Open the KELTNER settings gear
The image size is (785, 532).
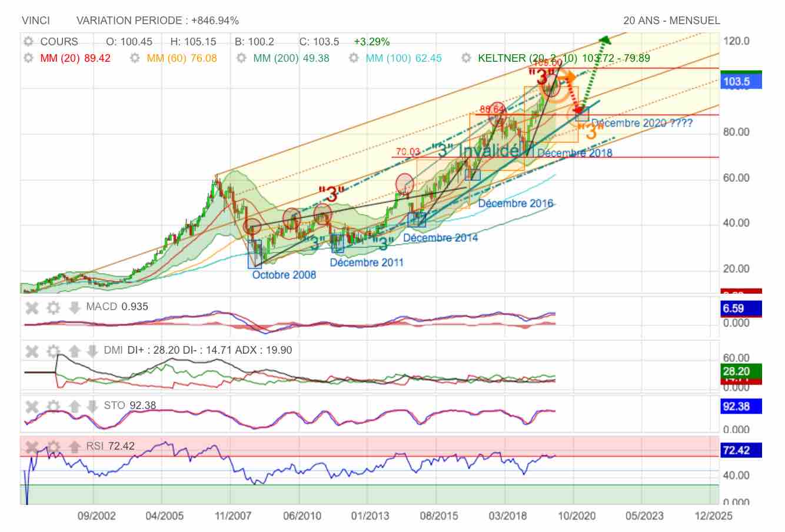(467, 58)
